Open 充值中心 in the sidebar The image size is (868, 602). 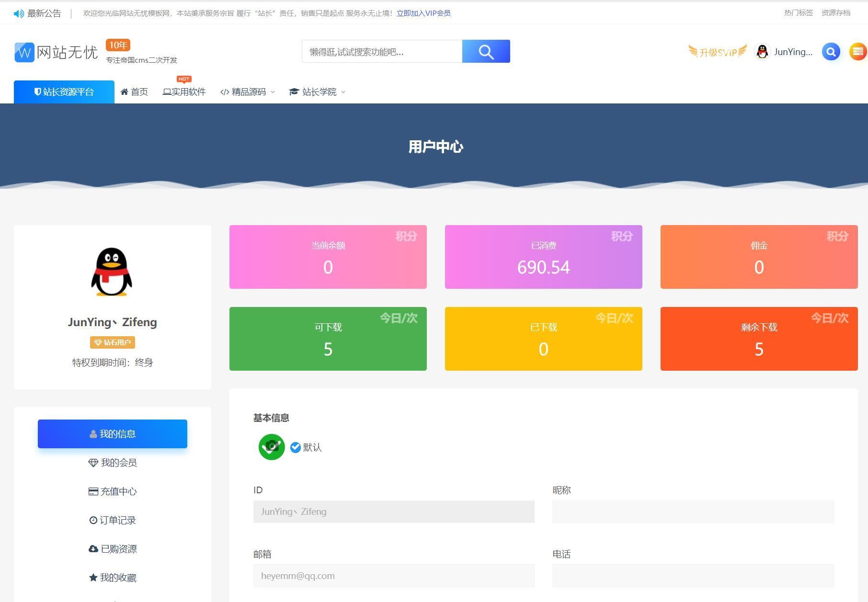113,491
